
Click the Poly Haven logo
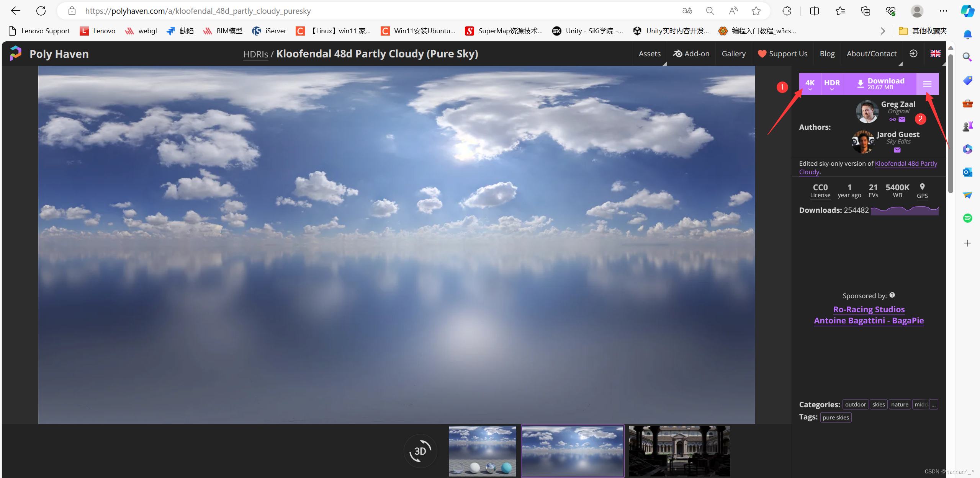coord(16,53)
